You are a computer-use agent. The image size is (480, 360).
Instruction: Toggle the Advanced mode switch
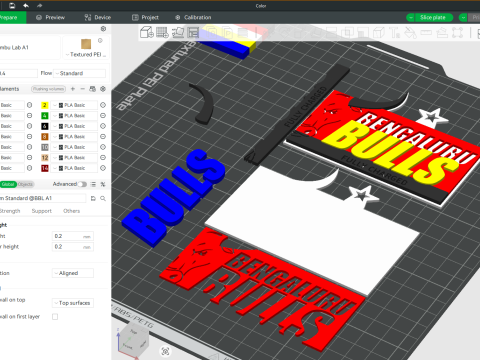[82, 184]
